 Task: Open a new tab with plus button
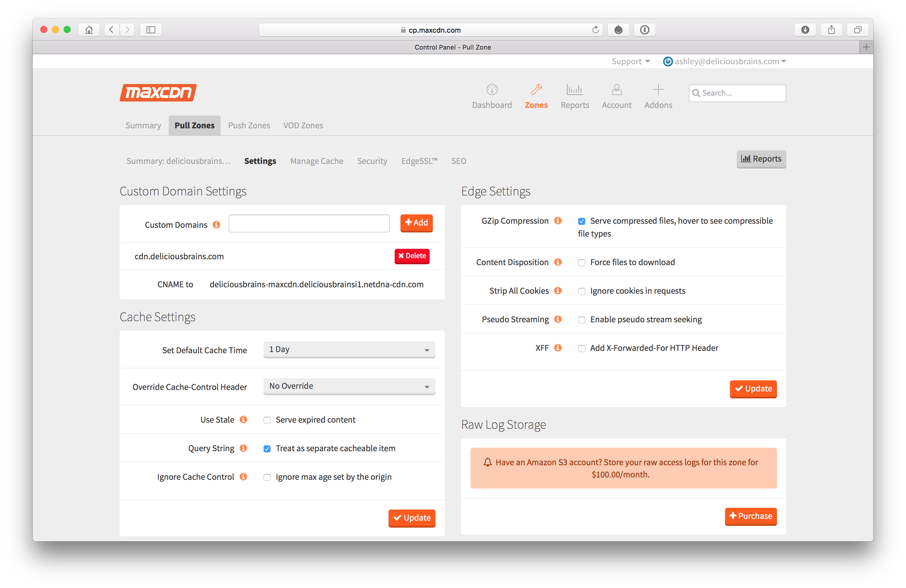tap(866, 47)
